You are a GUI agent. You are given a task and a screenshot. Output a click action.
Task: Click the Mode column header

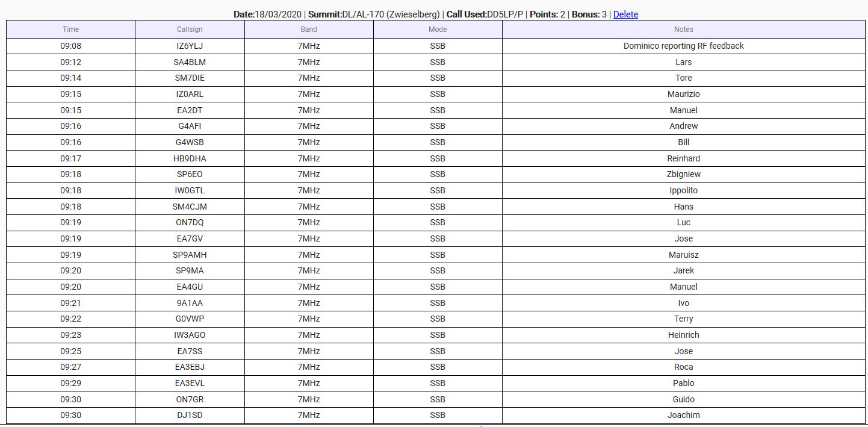coord(438,30)
